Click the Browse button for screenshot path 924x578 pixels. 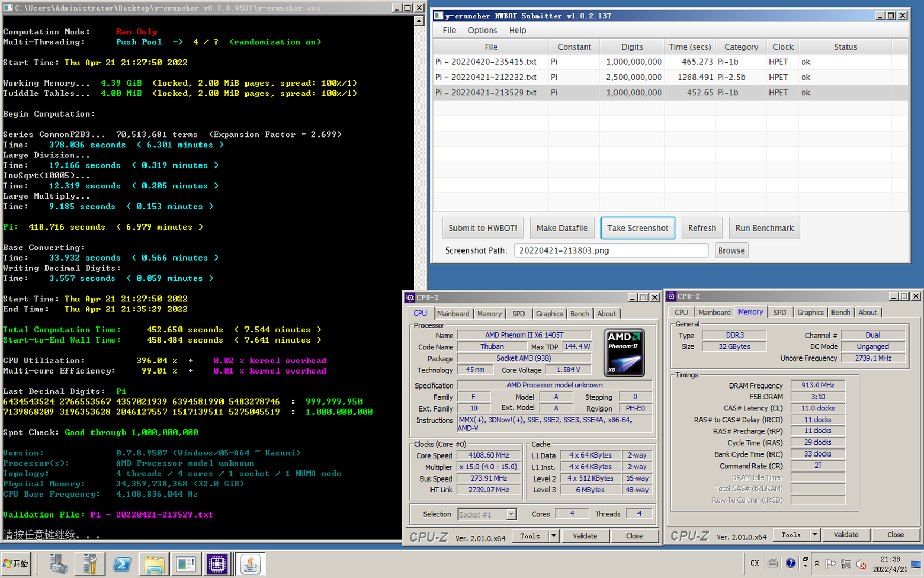click(x=731, y=250)
